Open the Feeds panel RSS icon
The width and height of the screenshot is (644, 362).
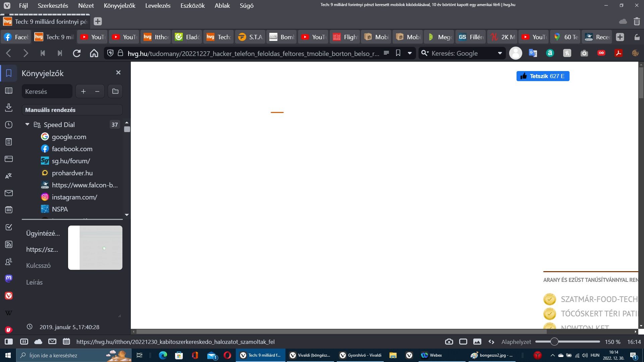point(9,244)
